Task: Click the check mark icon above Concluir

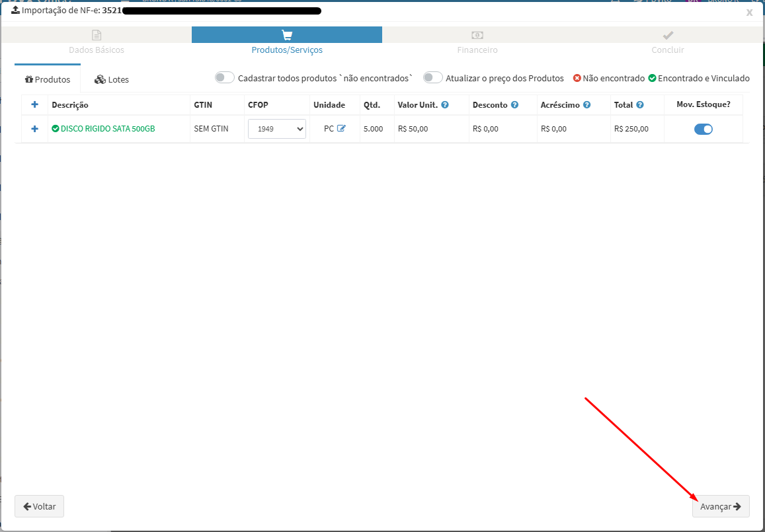Action: point(668,35)
